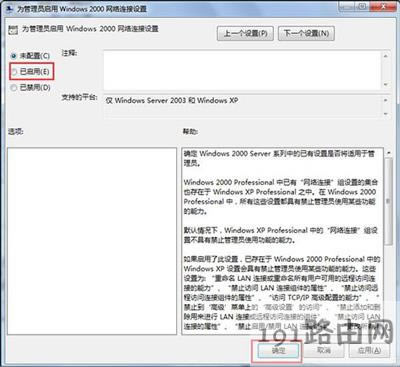
Task: Click the help panel scrollbar thumb
Action: (x=389, y=201)
